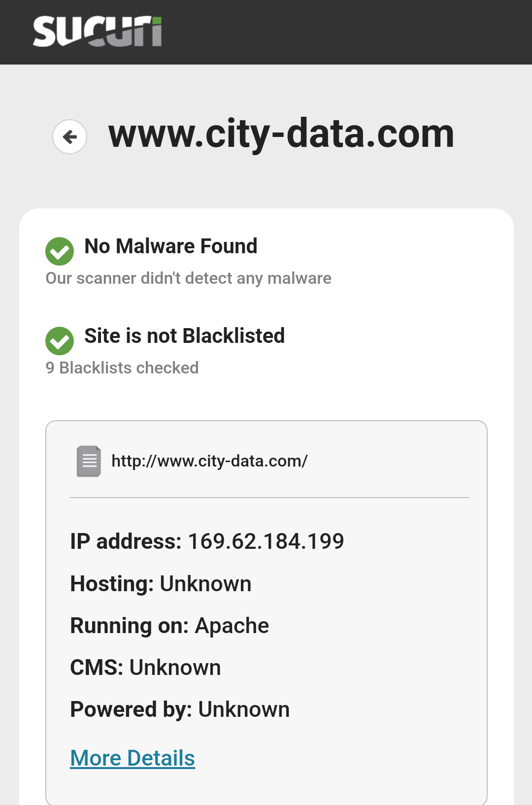
Task: Click the document icon beside the URL
Action: point(89,461)
